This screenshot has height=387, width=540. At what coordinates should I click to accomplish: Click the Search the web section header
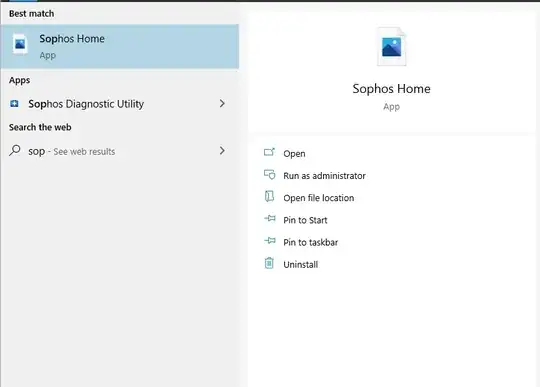[x=40, y=127]
